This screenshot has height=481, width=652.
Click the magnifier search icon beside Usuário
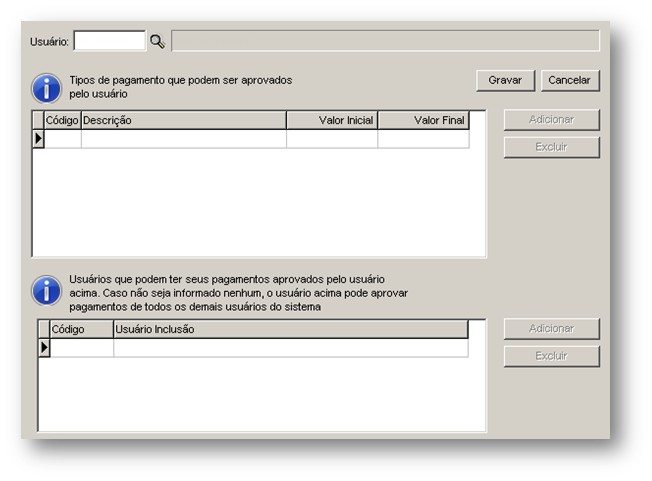coord(157,41)
